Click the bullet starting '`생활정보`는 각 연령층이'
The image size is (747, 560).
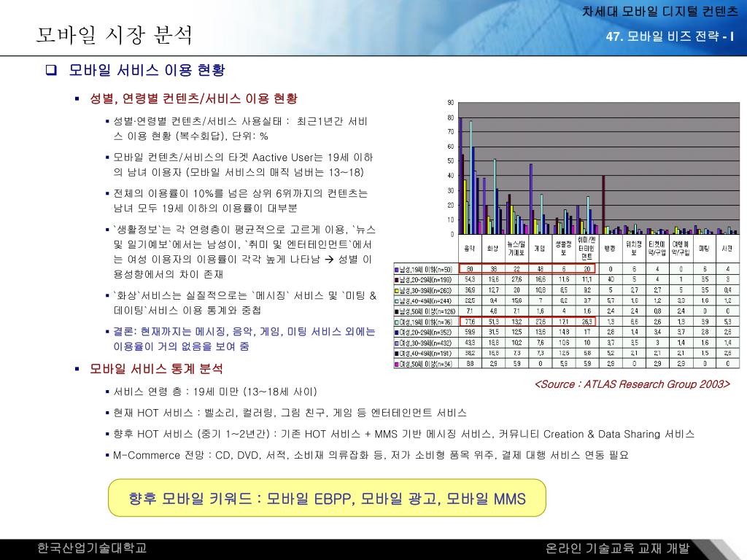[x=244, y=252]
